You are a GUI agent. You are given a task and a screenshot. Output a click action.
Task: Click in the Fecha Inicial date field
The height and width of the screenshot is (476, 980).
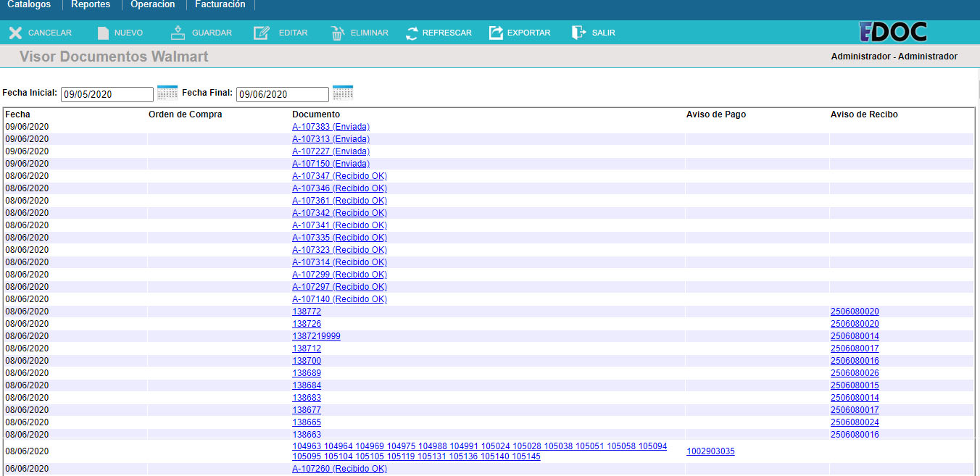107,94
